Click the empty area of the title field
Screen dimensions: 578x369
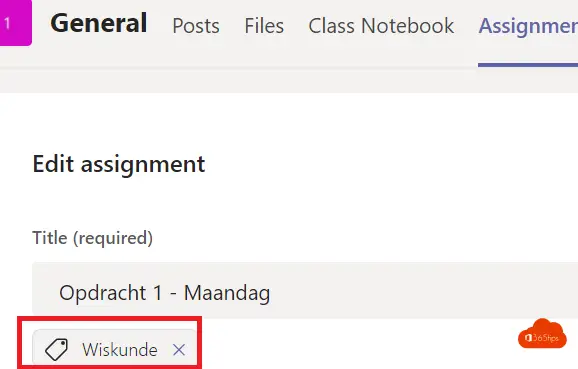pos(424,290)
